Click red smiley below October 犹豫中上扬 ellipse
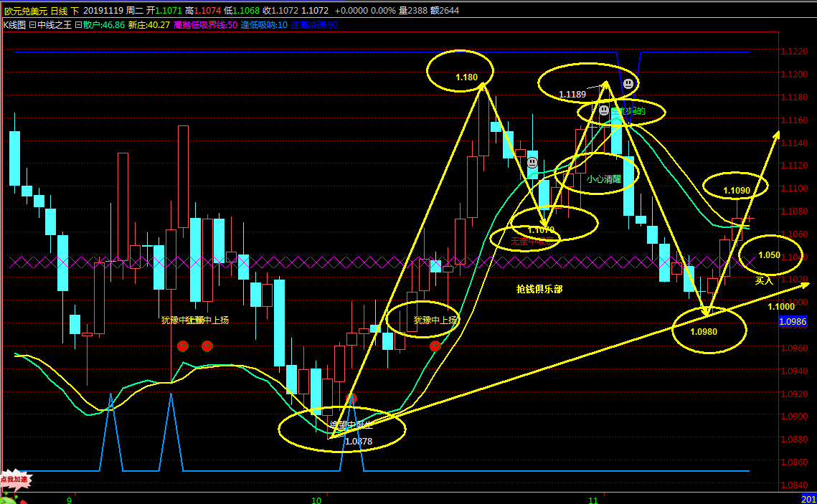 435,346
